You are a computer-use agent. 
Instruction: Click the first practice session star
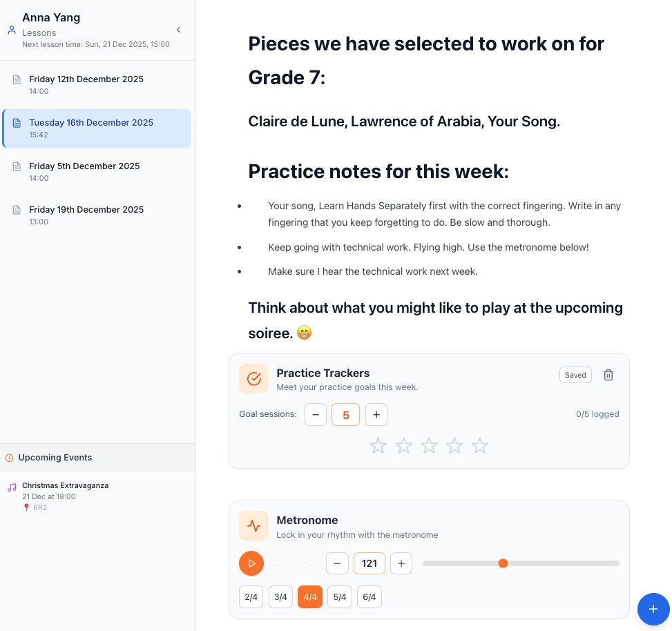point(378,446)
